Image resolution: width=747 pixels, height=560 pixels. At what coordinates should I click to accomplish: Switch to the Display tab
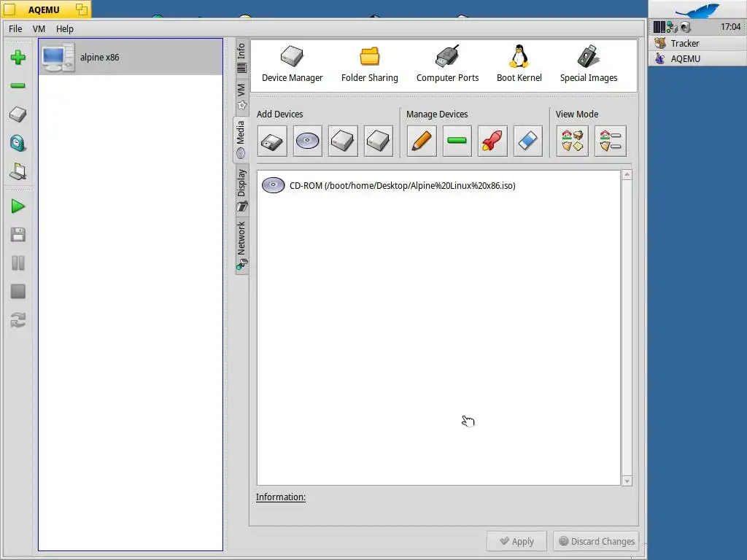coord(241,190)
